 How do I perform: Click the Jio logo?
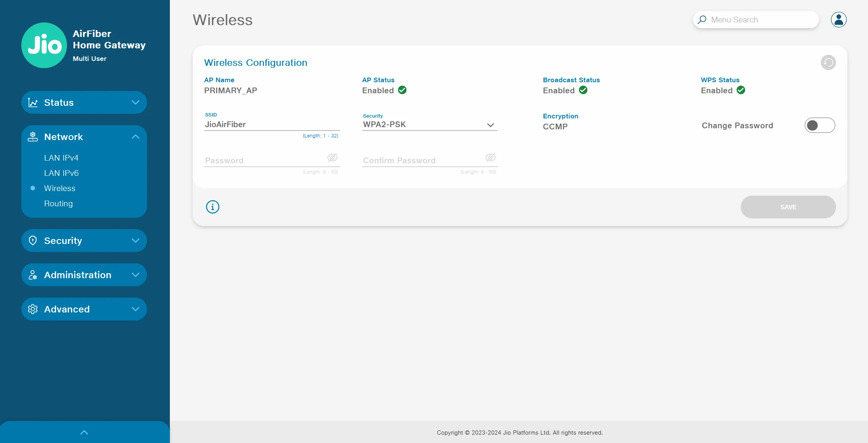tap(44, 45)
